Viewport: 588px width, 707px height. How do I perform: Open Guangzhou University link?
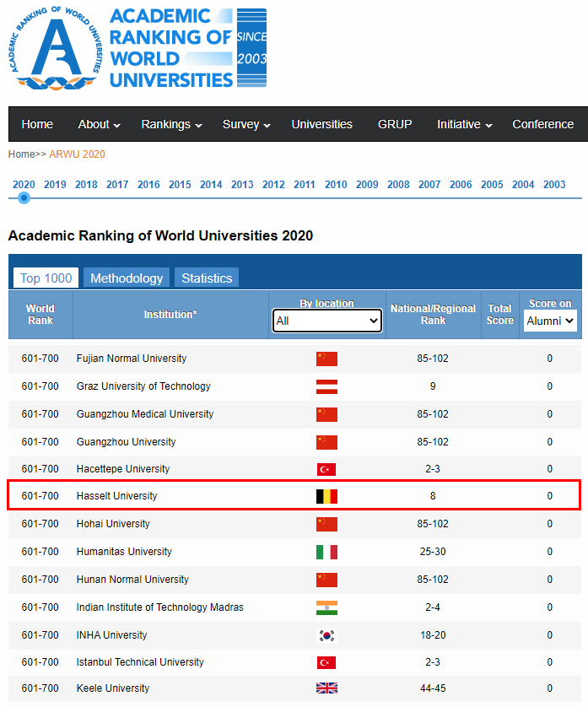coord(127,442)
